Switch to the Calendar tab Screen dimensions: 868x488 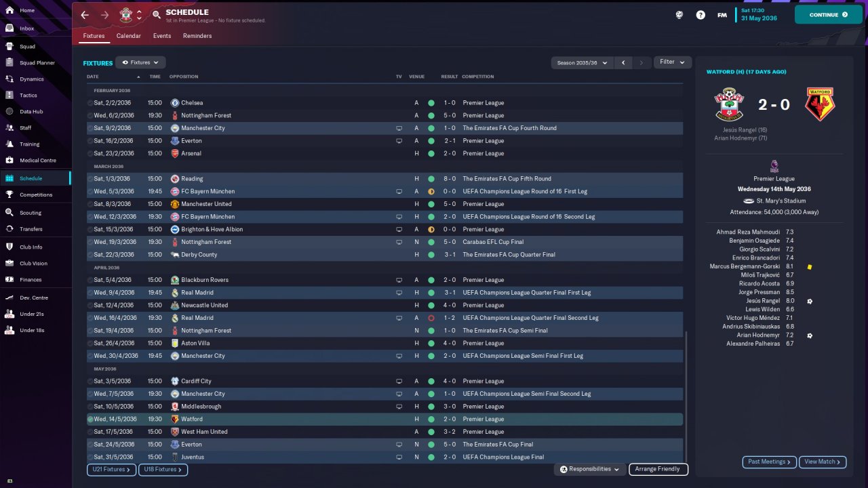[x=129, y=36]
